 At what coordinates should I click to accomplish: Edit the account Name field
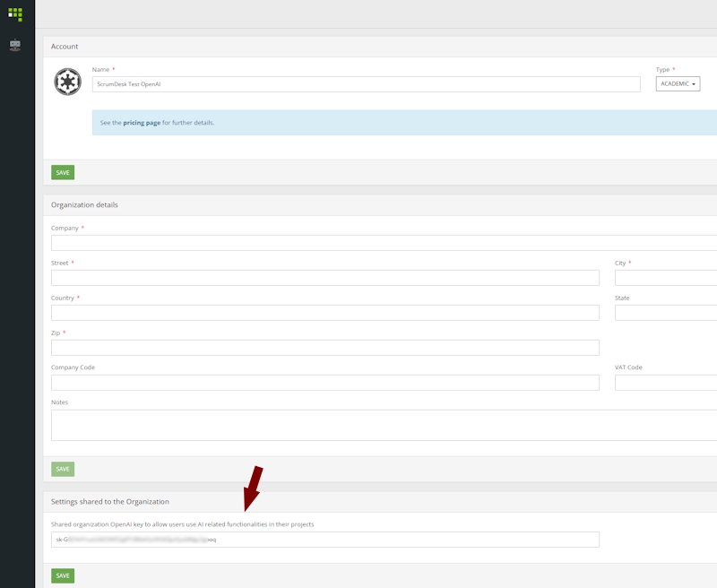(x=366, y=84)
